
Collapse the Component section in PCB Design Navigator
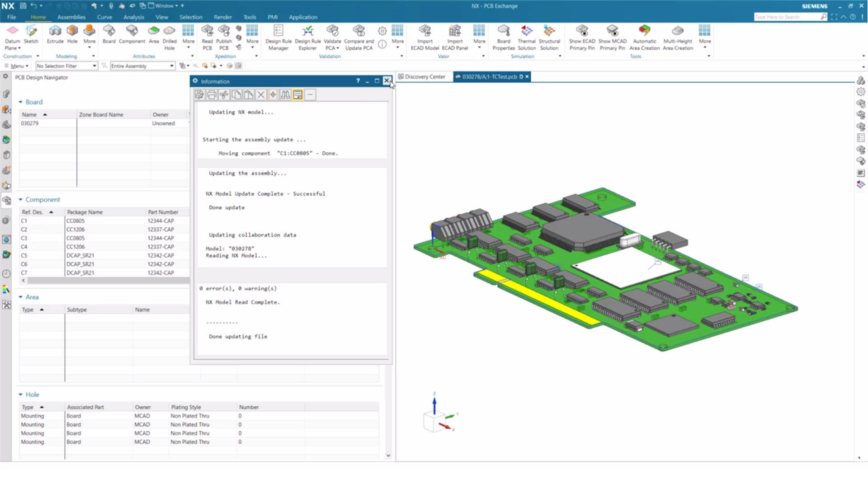[x=20, y=199]
